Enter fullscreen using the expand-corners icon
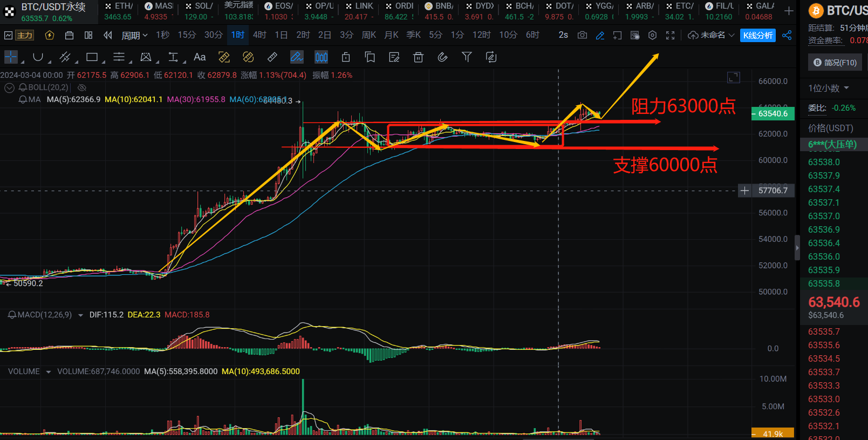This screenshot has width=868, height=440. 671,35
